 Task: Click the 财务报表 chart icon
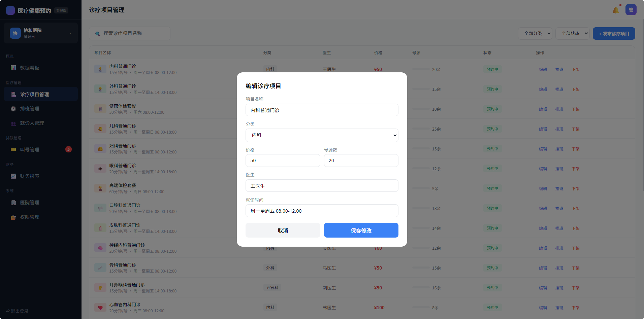point(13,176)
